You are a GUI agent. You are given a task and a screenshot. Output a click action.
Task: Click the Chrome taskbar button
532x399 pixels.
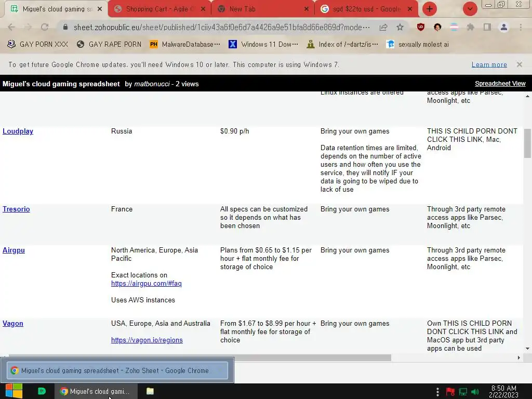[96, 391]
